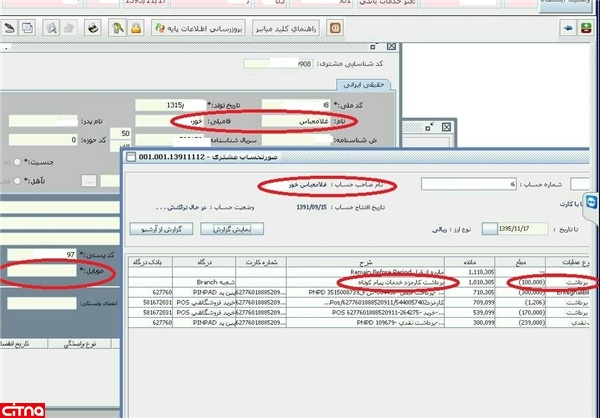Screen dimensions: 600x418
Task: Click the orange power icon button
Action: click(335, 28)
